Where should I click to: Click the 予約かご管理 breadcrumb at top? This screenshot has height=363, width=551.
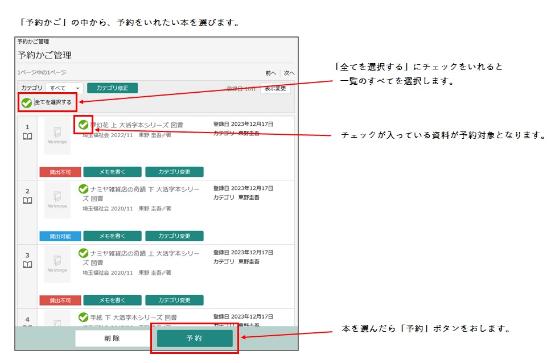pos(33,41)
